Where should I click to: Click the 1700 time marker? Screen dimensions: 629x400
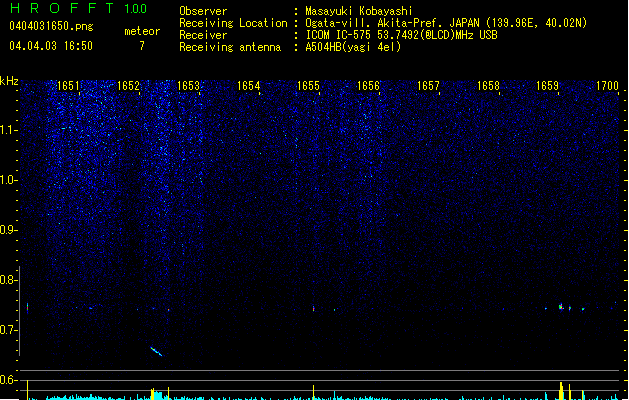[607, 85]
